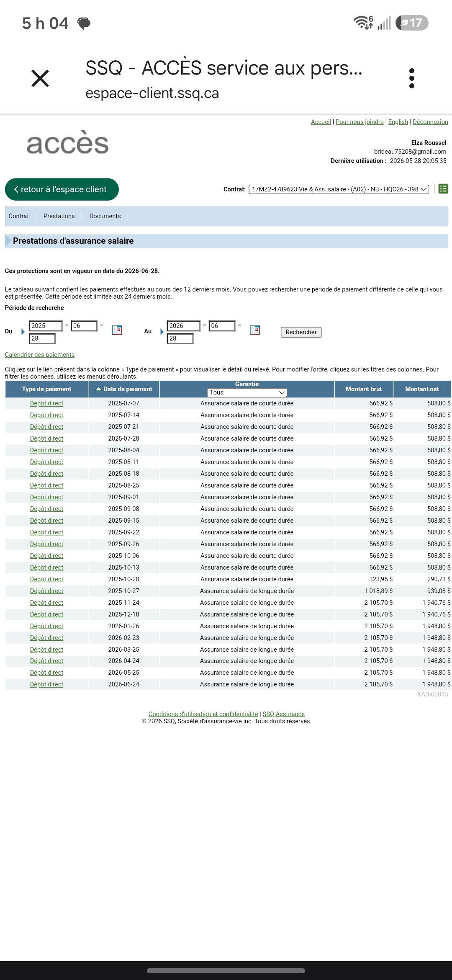Select the date cell 2026-02-23
Viewport: 452px width, 980px height.
click(123, 638)
